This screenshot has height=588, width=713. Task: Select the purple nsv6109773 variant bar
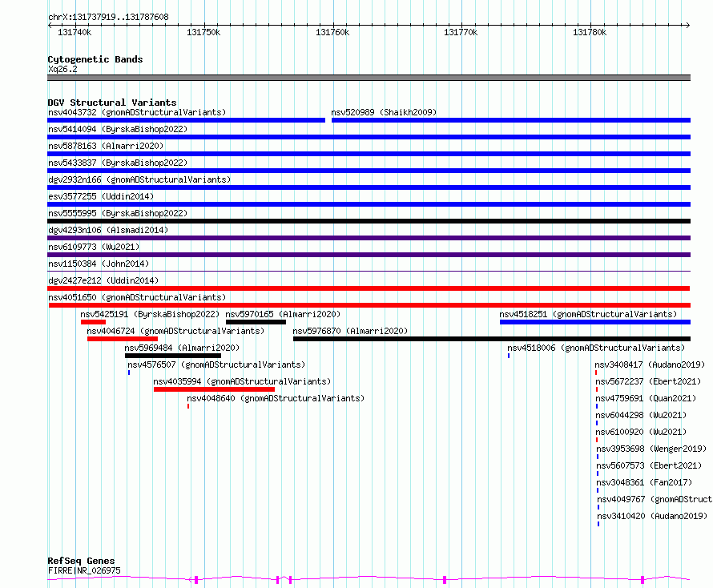369,255
